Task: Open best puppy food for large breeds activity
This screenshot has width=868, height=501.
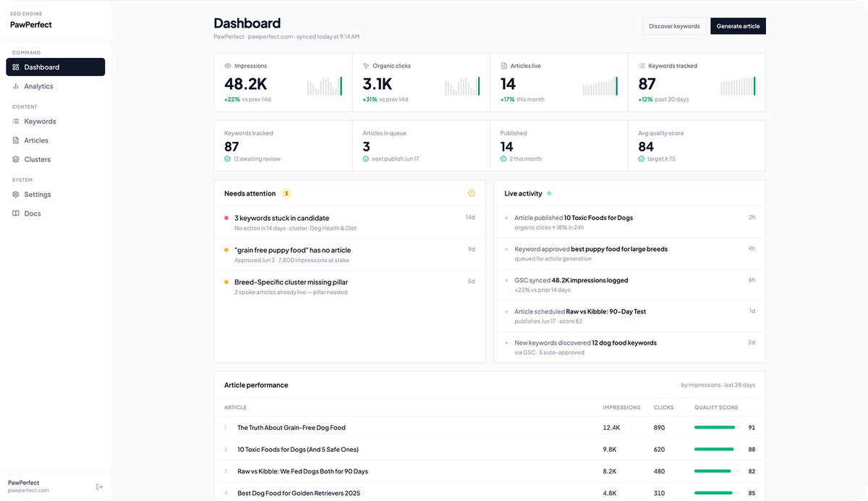Action: point(629,253)
